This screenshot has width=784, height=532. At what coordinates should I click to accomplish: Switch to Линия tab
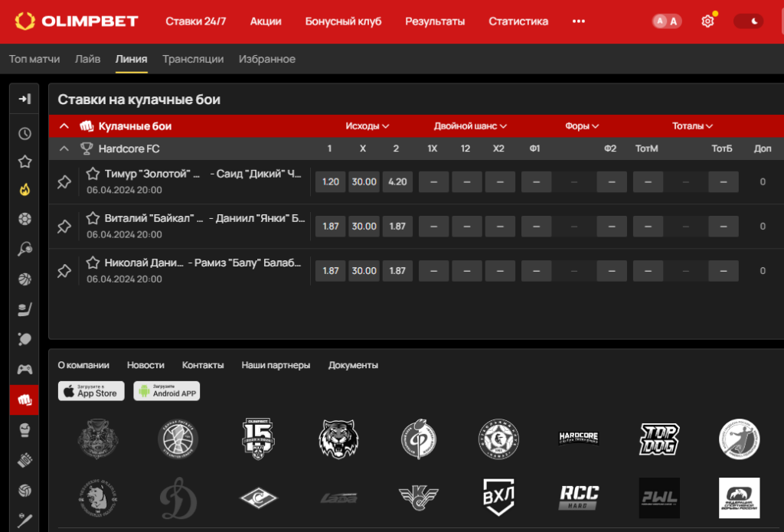tap(131, 59)
